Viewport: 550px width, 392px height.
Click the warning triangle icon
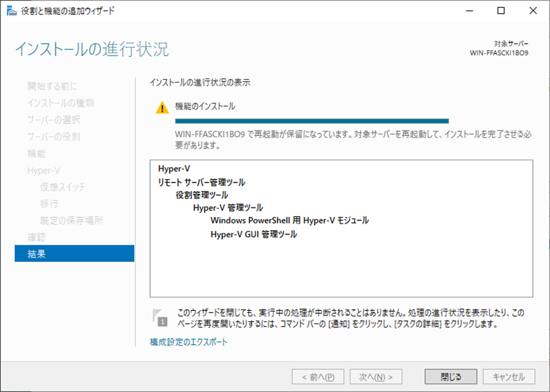[162, 108]
